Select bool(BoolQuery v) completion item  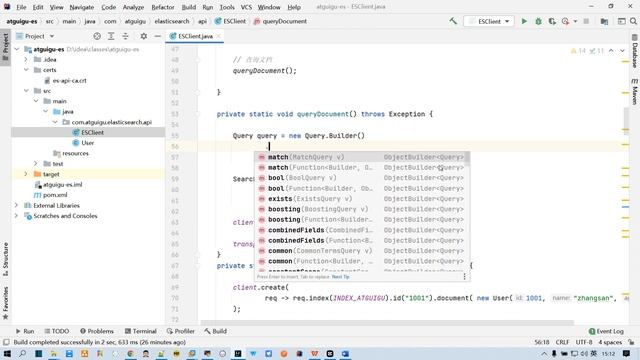362,178
